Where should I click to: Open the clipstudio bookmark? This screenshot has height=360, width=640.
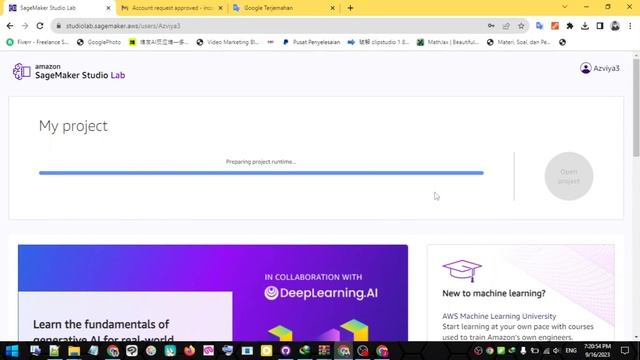pos(378,42)
